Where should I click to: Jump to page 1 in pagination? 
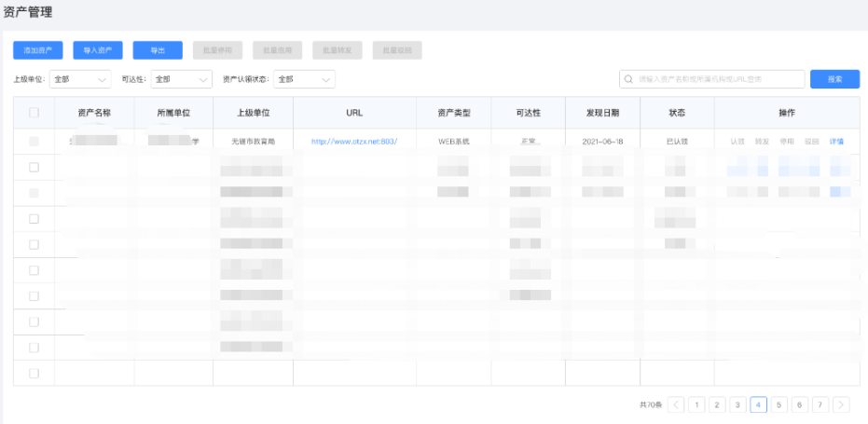(696, 404)
